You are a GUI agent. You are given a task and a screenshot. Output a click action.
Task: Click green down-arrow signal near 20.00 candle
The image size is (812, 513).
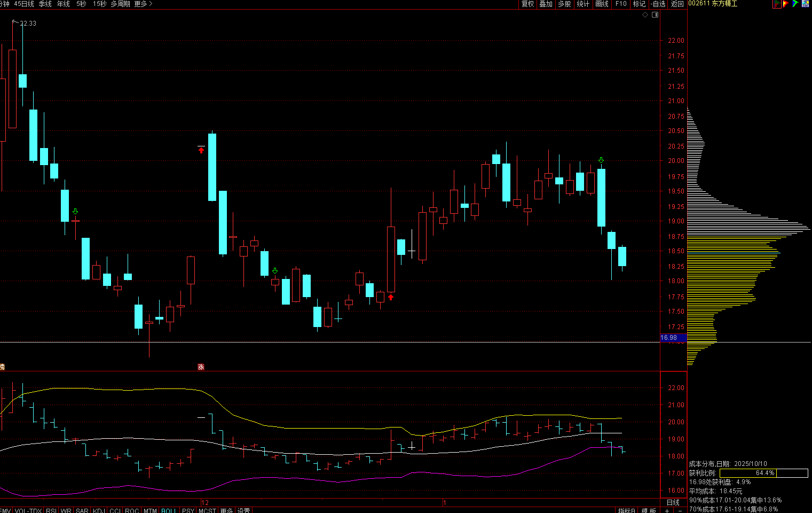[601, 160]
